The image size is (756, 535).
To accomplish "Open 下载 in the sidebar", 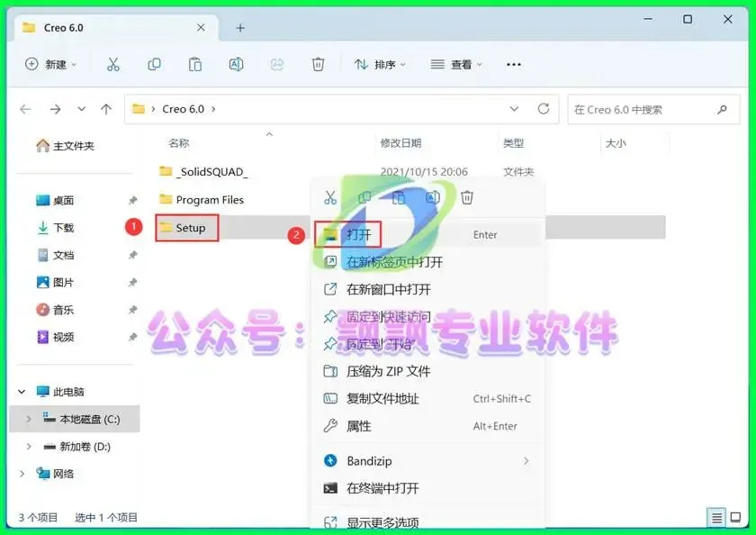I will tap(55, 228).
